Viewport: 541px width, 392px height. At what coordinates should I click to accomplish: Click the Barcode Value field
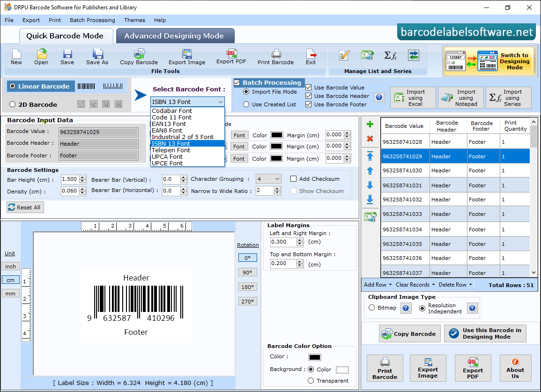(x=99, y=132)
